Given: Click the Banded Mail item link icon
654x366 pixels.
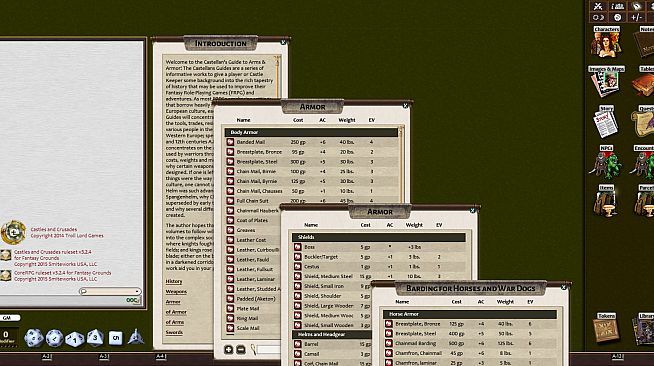Looking at the screenshot, I should (x=230, y=142).
